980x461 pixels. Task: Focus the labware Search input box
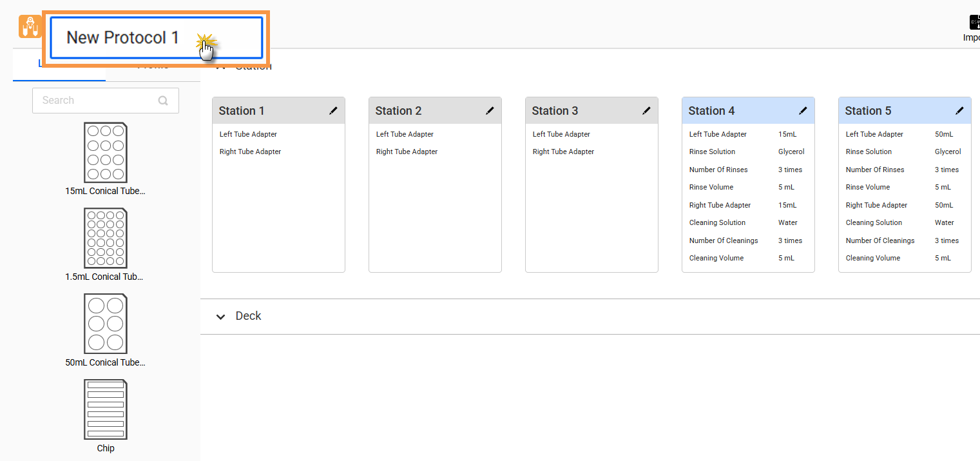click(97, 101)
